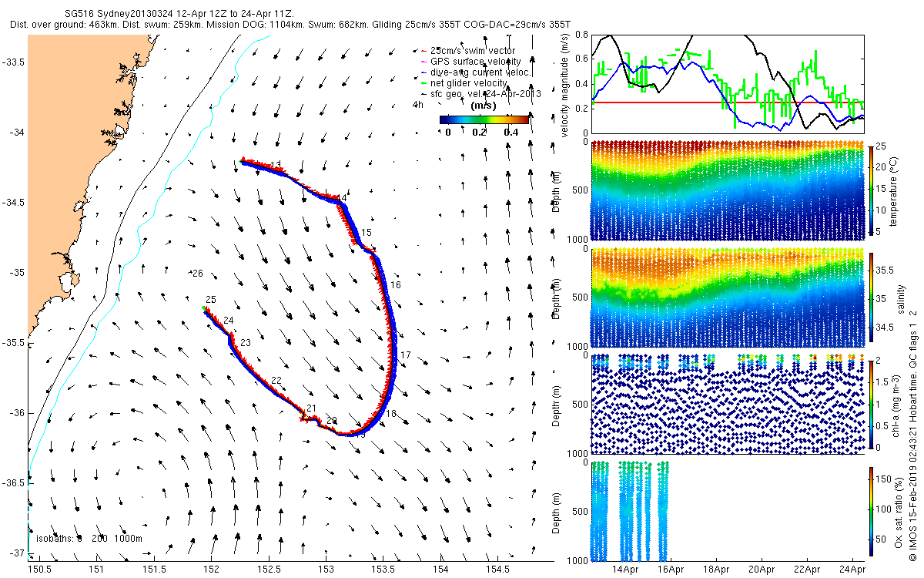The width and height of the screenshot is (924, 578).
Task: Click the day 13 marker on the glider track
Action: point(276,165)
